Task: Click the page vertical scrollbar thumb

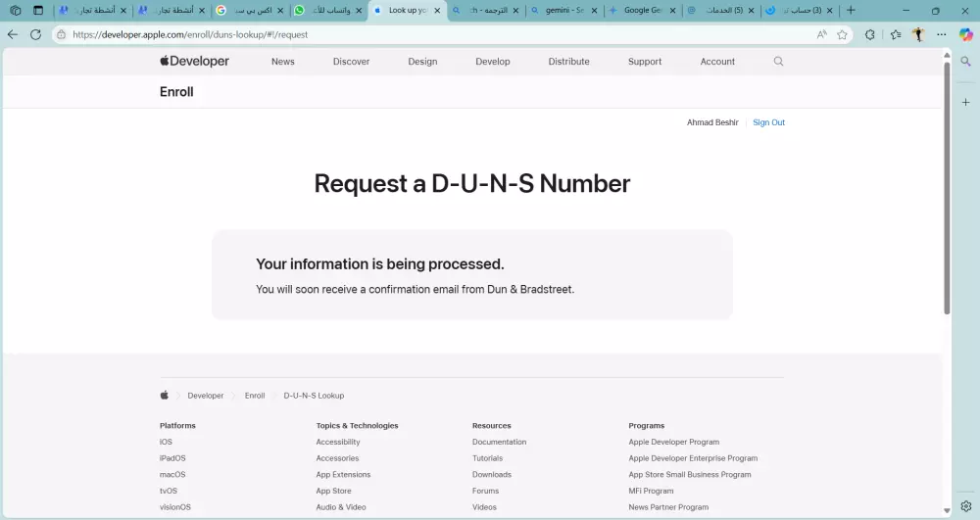Action: (x=947, y=187)
